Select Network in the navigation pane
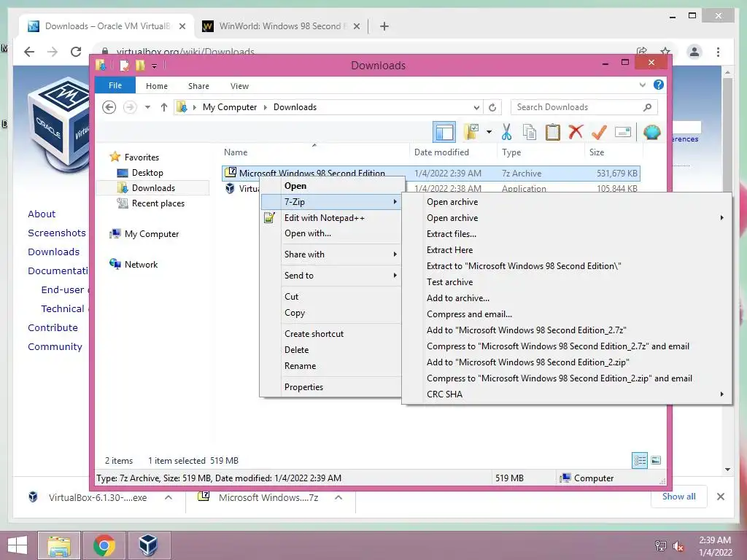The height and width of the screenshot is (560, 747). (x=141, y=264)
